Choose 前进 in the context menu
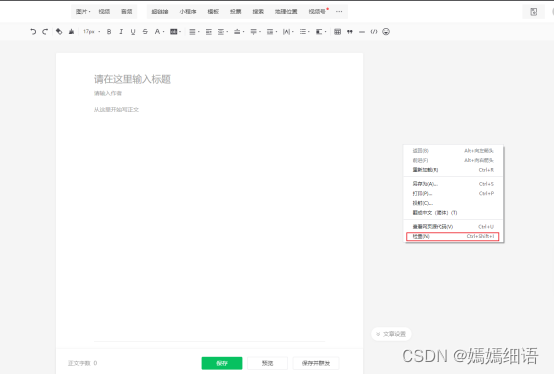 [453, 160]
